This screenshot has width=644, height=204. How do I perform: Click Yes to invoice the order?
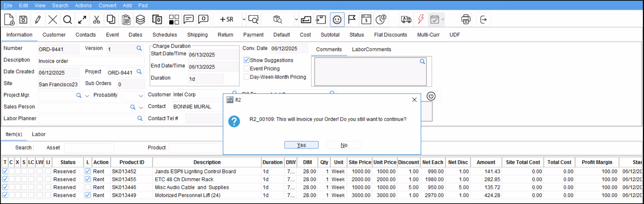(x=301, y=145)
